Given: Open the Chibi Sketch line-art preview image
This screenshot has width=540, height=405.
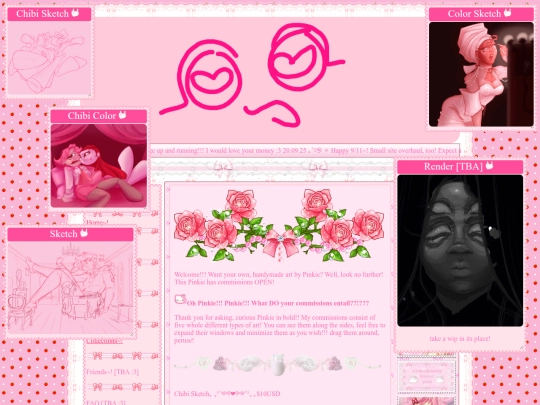Looking at the screenshot, I should (x=49, y=58).
